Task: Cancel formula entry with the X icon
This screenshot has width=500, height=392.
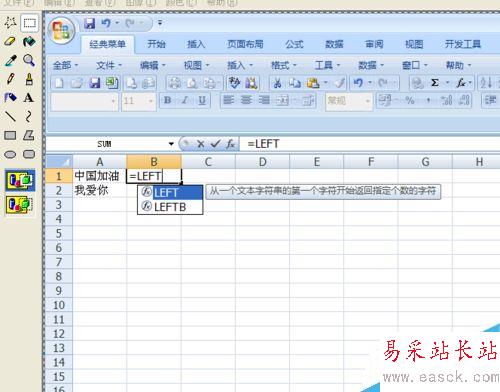Action: coord(200,144)
